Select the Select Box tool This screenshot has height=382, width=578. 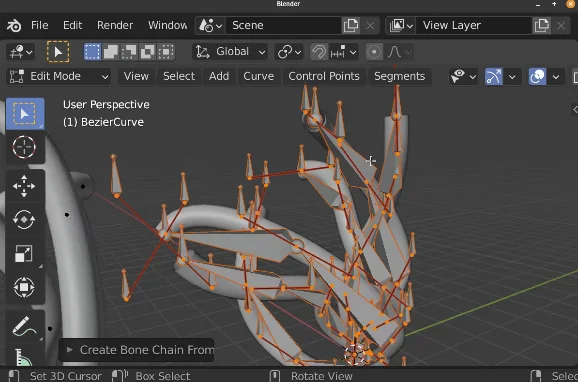[25, 114]
